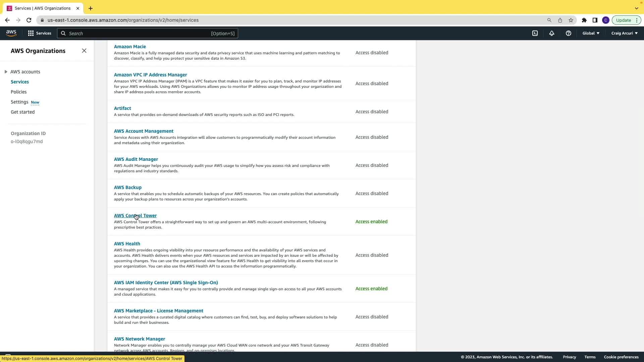Viewport: 644px width, 362px height.
Task: Close the AWS Organizations side panel
Action: [84, 51]
